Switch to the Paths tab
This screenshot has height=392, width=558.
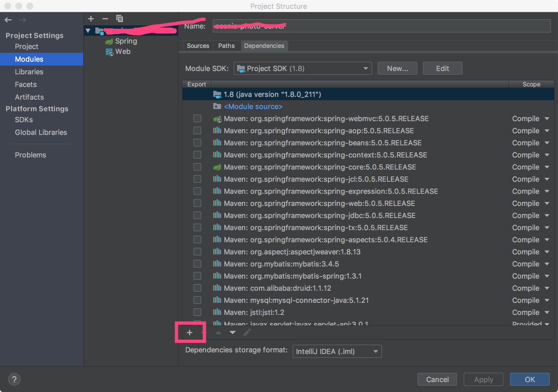tap(227, 46)
